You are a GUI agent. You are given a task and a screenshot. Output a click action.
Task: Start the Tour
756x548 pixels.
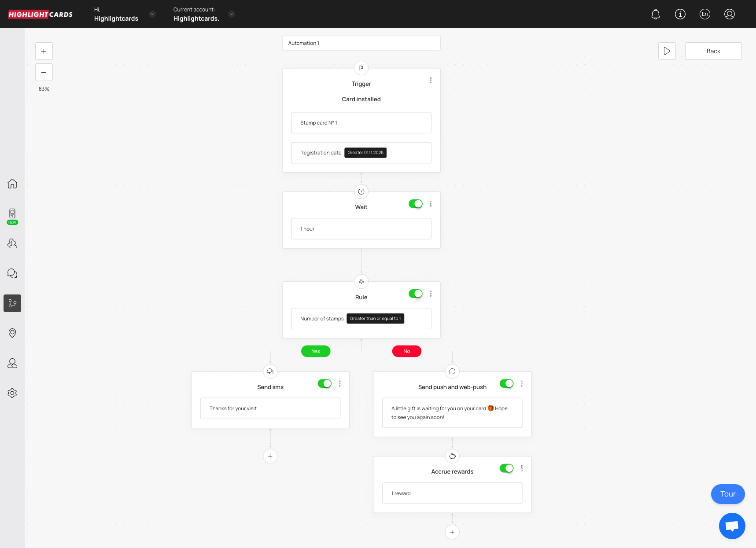click(x=727, y=494)
